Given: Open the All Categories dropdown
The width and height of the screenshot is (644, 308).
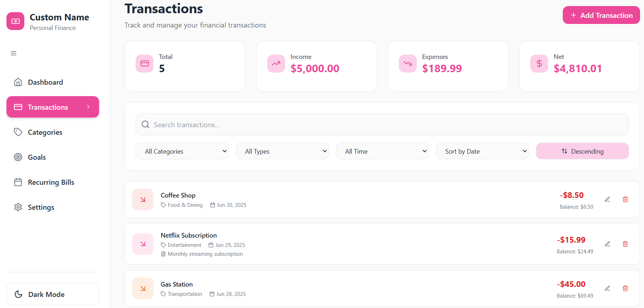Looking at the screenshot, I should point(182,151).
